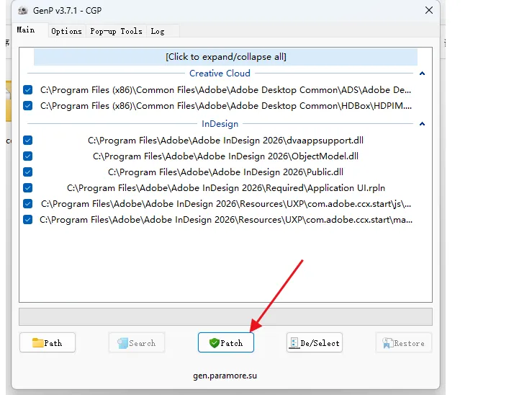Click the Search button

tap(136, 342)
